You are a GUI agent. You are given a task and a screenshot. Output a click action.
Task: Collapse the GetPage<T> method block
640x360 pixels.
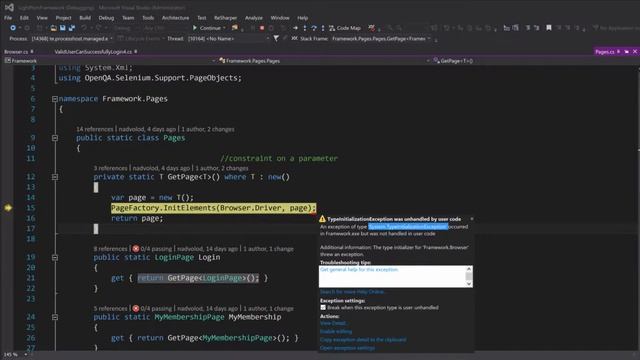pos(55,177)
